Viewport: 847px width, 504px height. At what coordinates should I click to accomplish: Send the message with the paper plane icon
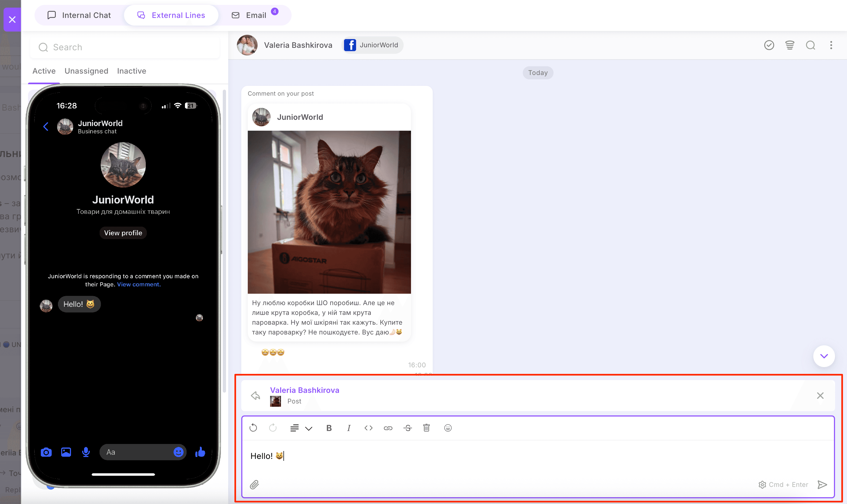coord(822,485)
